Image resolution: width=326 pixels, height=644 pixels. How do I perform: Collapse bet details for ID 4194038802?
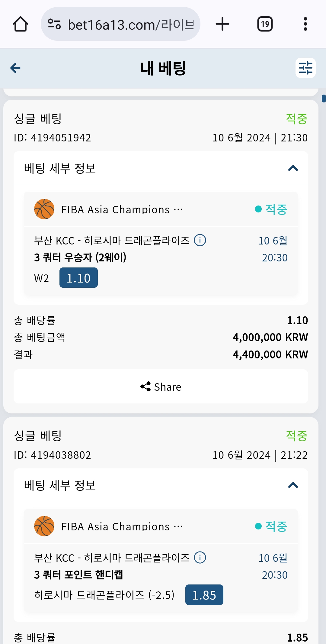click(x=293, y=485)
